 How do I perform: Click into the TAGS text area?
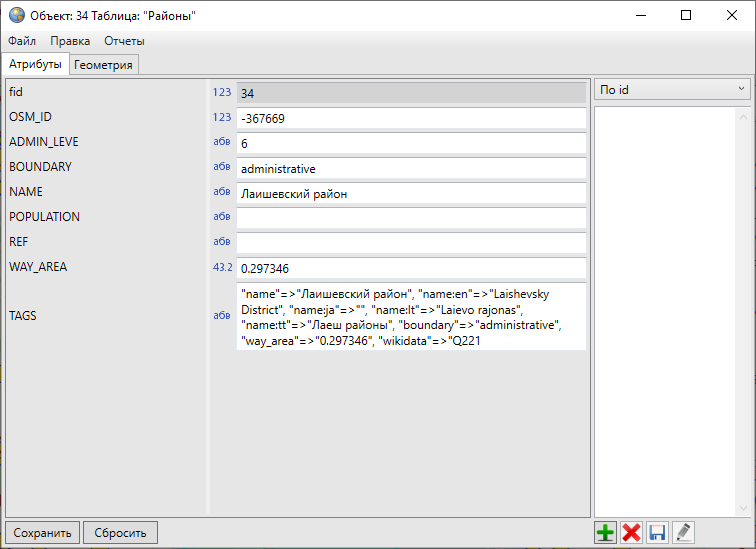pyautogui.click(x=410, y=317)
